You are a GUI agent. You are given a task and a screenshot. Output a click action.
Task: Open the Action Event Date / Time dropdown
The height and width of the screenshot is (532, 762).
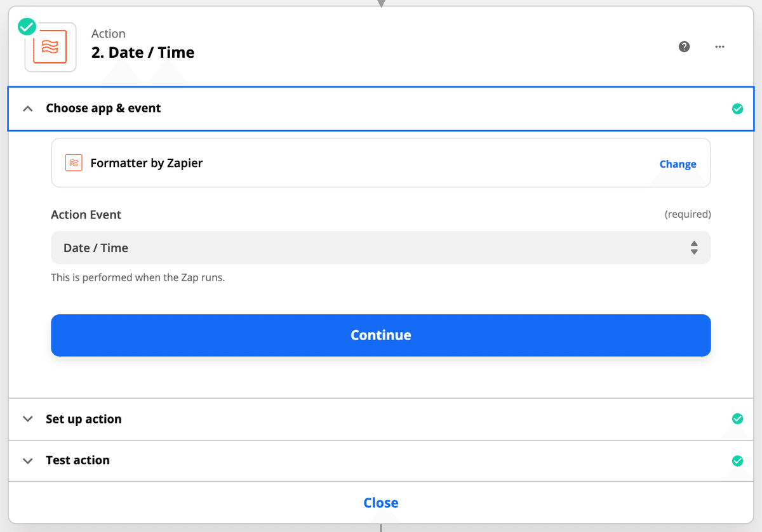(380, 248)
